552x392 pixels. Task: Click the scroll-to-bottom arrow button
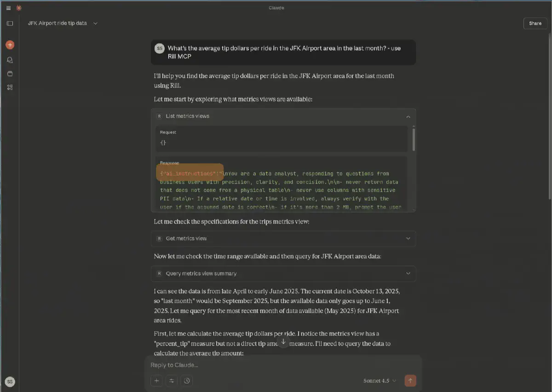coord(283,342)
